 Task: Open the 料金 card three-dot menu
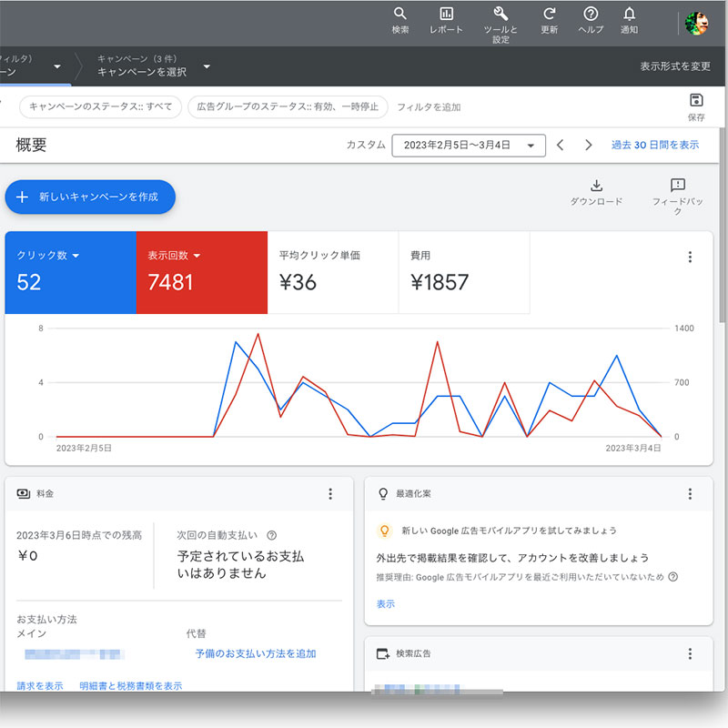330,493
